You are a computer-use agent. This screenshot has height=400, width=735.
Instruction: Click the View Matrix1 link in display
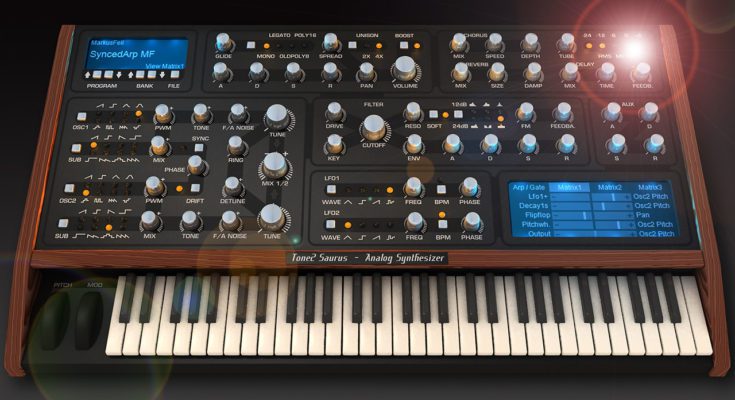point(166,65)
